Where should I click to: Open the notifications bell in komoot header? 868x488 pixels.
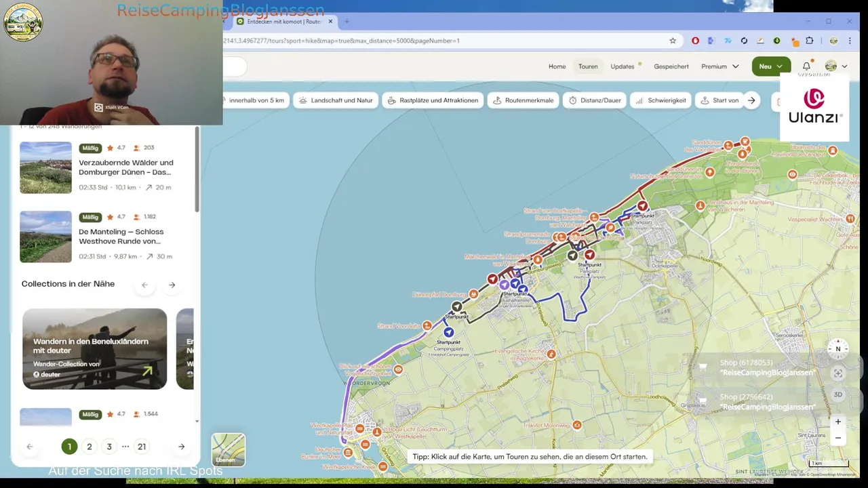pyautogui.click(x=806, y=66)
